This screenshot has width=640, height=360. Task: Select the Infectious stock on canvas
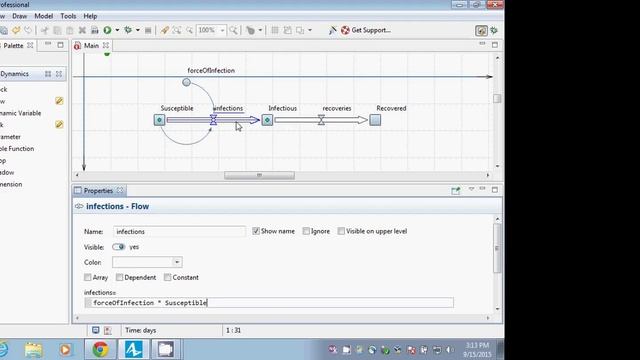tap(267, 120)
